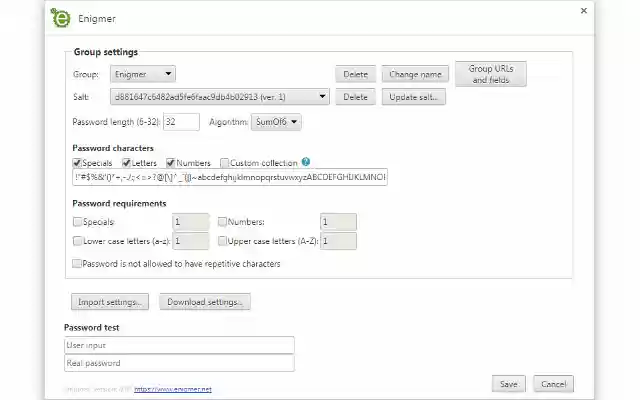Click the Download settings button
This screenshot has width=640, height=400.
[205, 302]
